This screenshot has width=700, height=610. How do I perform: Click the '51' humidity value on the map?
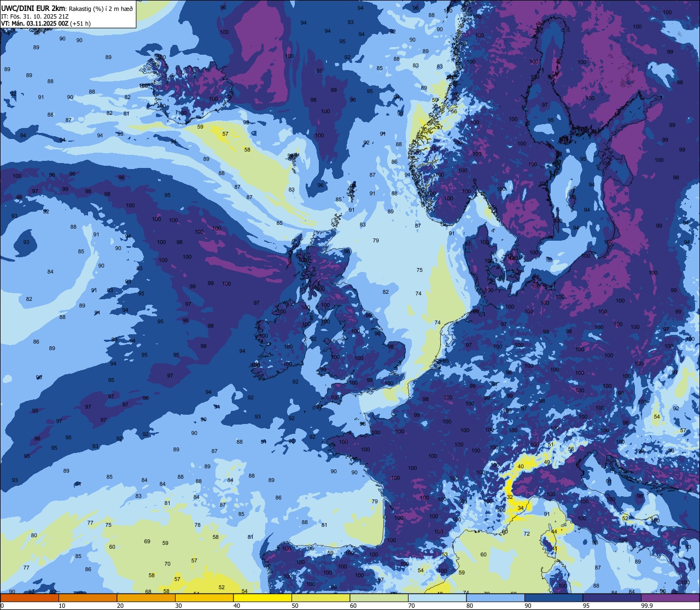[x=551, y=445]
